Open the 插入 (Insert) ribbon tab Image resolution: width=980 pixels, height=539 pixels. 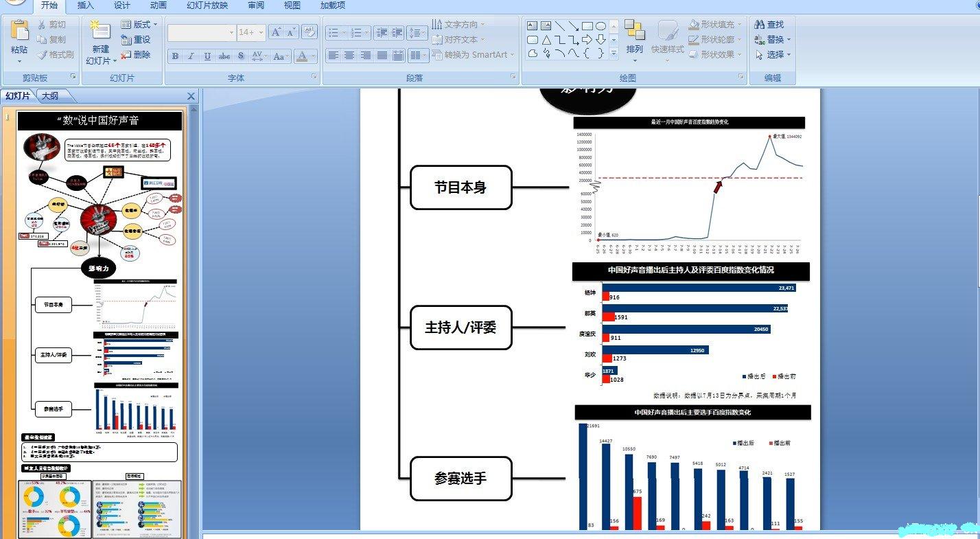pos(86,5)
